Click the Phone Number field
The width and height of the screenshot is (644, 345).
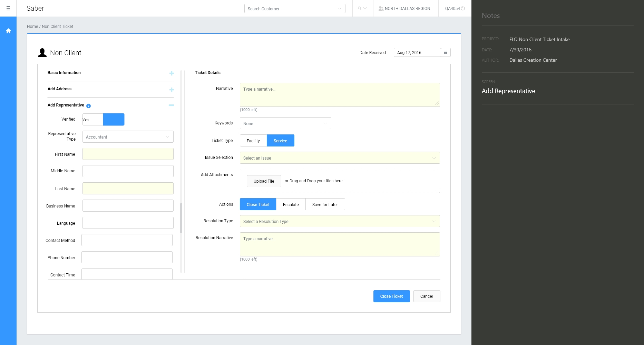127,257
